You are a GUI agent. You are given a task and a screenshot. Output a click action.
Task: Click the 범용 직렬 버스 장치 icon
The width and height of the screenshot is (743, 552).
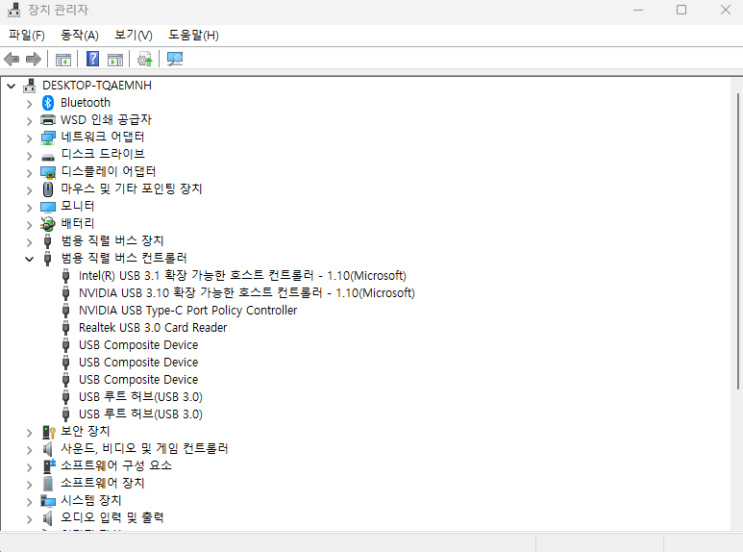click(47, 241)
